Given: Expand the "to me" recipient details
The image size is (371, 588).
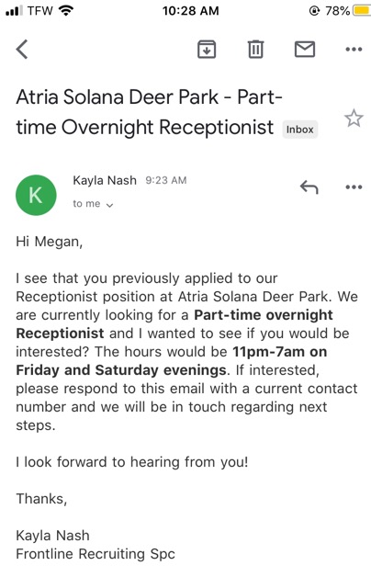Looking at the screenshot, I should [93, 204].
